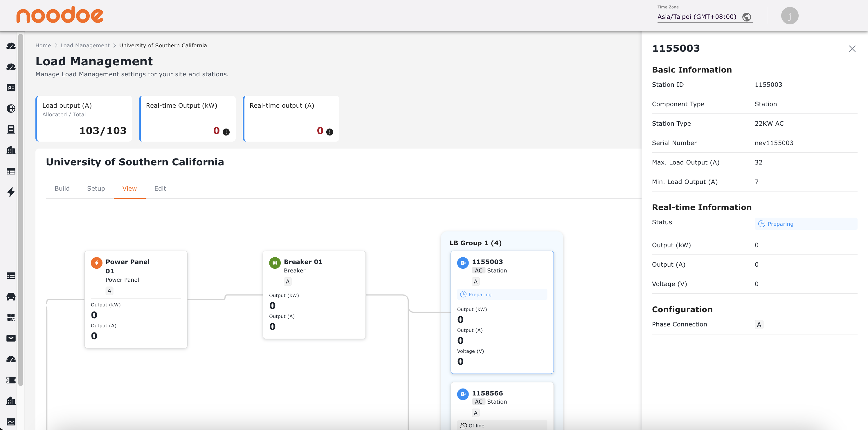This screenshot has width=868, height=430.
Task: Select the QR code sidebar icon
Action: [x=11, y=317]
